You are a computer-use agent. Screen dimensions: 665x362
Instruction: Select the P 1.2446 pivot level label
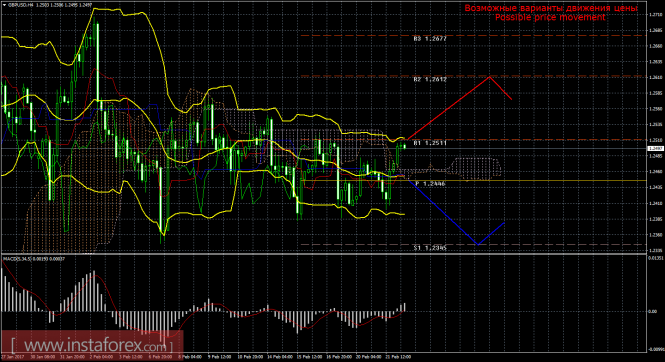(430, 184)
